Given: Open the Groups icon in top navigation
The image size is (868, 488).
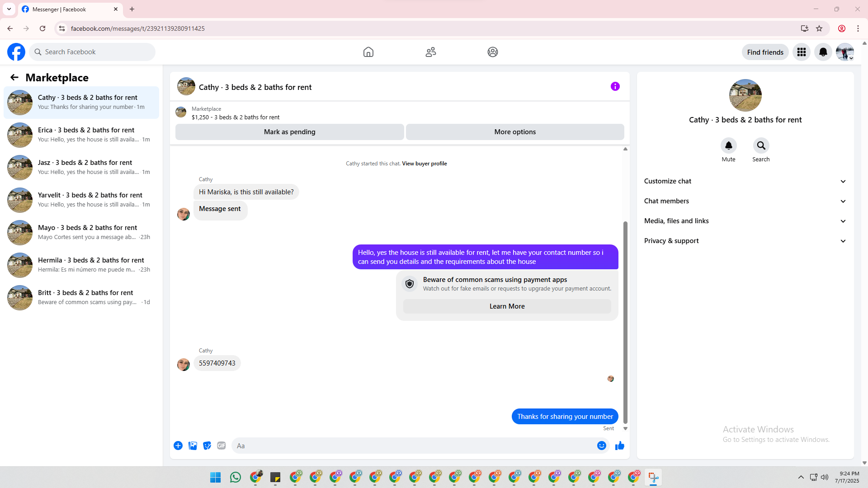Looking at the screenshot, I should (493, 52).
